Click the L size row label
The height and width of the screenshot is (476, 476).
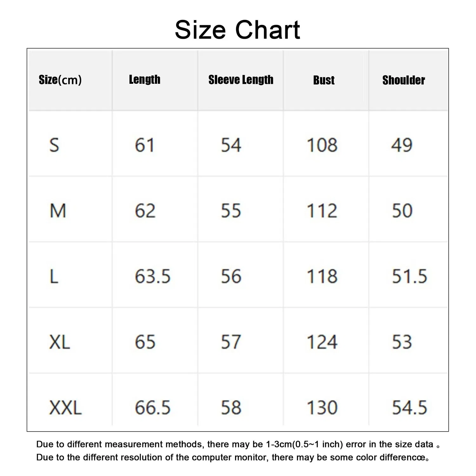[x=54, y=276]
